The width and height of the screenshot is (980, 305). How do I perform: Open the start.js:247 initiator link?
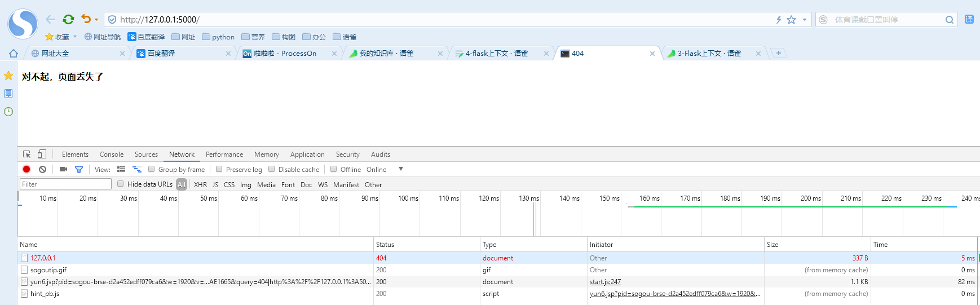(605, 282)
